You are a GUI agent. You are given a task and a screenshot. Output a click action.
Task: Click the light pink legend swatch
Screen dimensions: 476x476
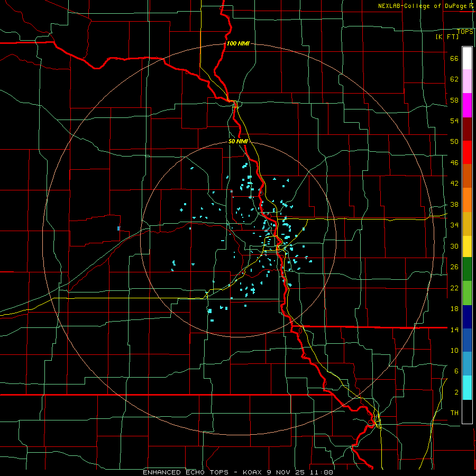[467, 81]
